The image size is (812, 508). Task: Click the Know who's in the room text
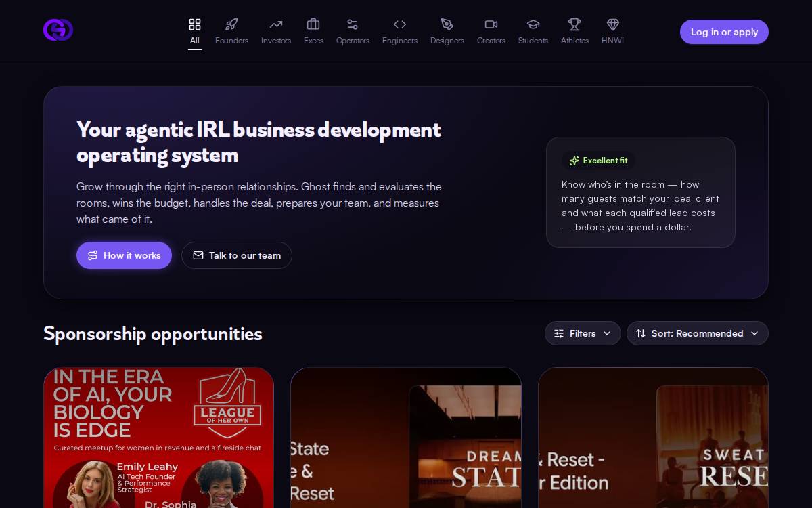tap(640, 206)
